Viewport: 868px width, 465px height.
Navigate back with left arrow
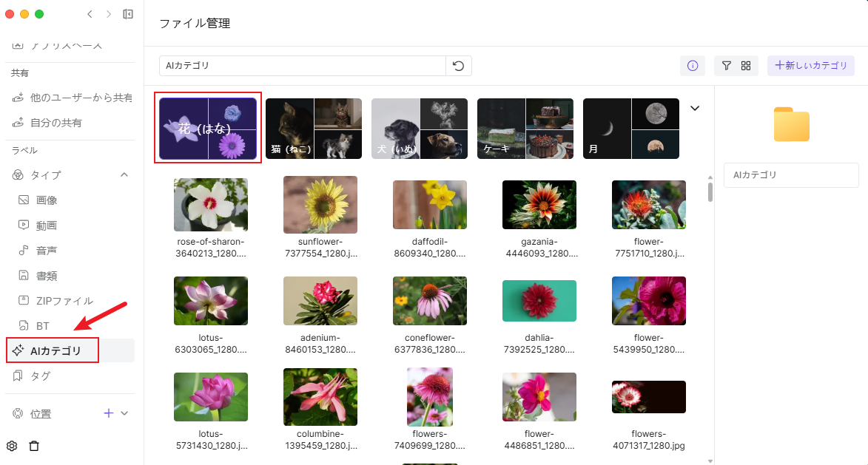(x=90, y=14)
